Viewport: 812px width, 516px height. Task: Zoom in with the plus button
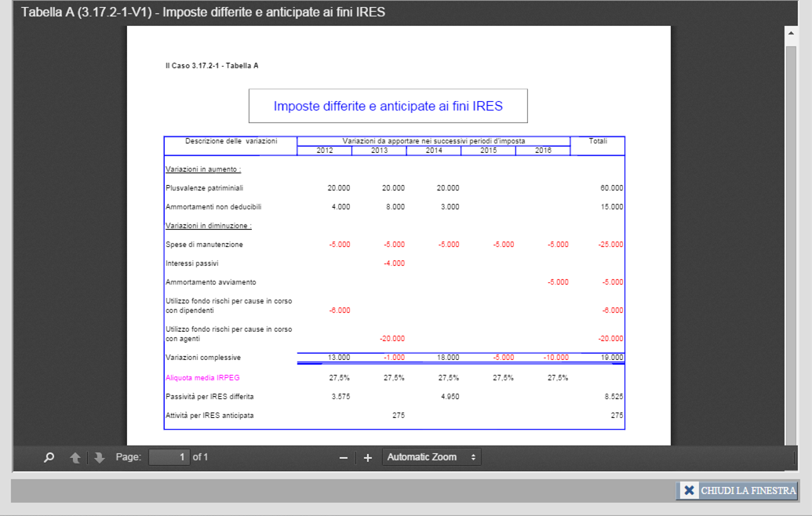tap(367, 457)
